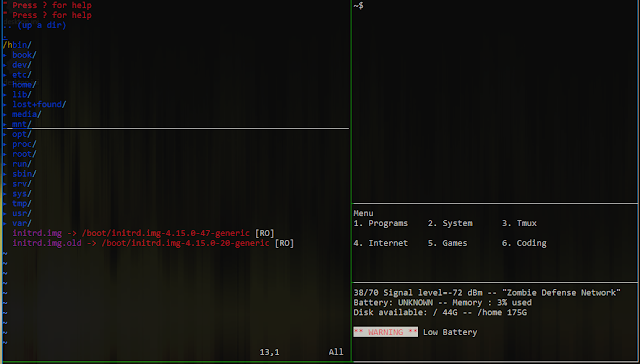Viewport: 640px width, 364px height.
Task: Expand the dev/ directory arrow
Action: click(x=5, y=65)
